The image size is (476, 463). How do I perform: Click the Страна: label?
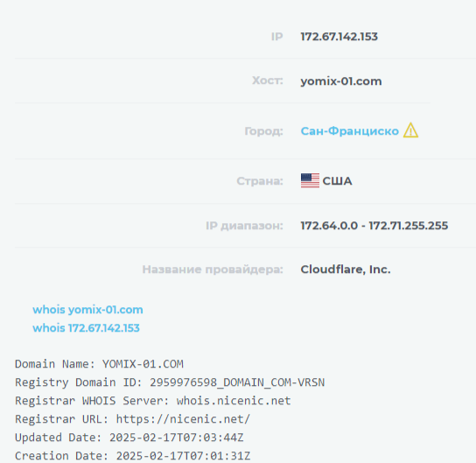[260, 181]
